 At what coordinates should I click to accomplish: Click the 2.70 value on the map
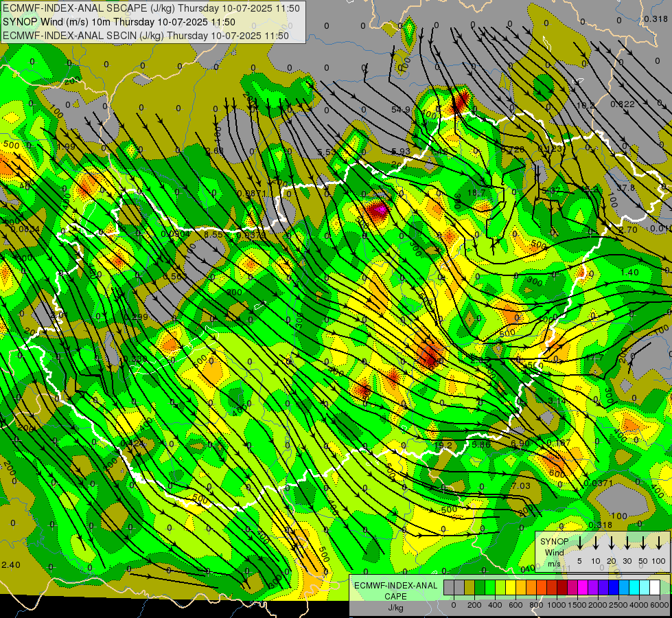tap(628, 230)
